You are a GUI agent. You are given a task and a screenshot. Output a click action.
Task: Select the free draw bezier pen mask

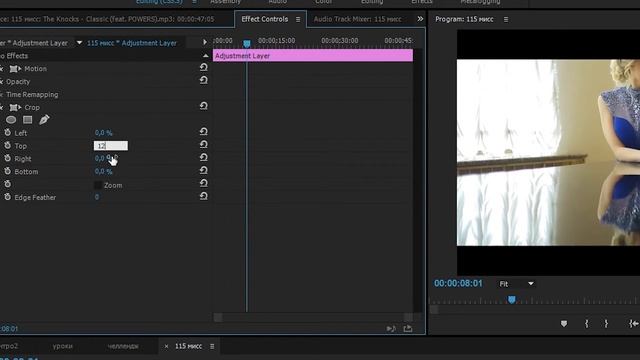pyautogui.click(x=44, y=120)
